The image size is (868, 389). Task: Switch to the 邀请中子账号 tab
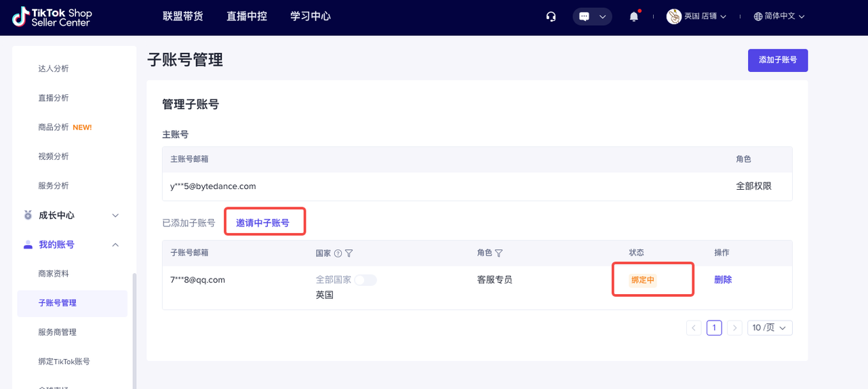pos(262,223)
